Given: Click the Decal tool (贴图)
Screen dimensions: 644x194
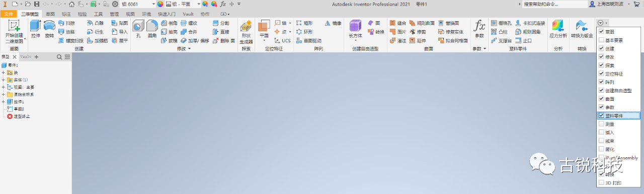Looking at the screenshot, I should point(120,23).
